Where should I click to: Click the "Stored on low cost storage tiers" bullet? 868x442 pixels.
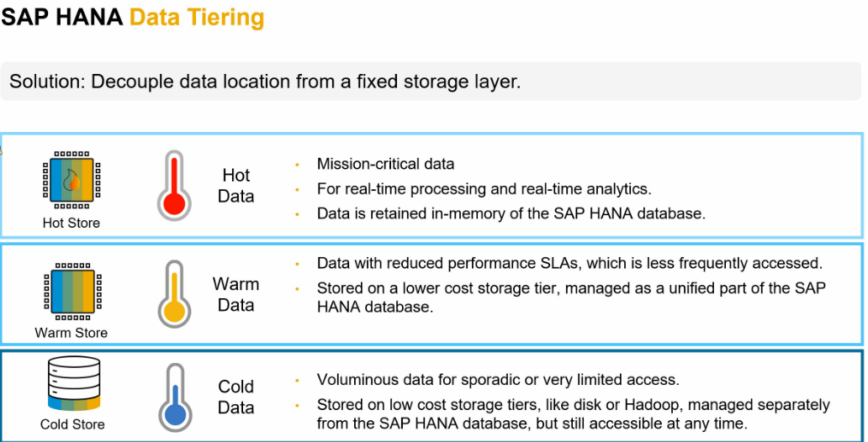[573, 413]
